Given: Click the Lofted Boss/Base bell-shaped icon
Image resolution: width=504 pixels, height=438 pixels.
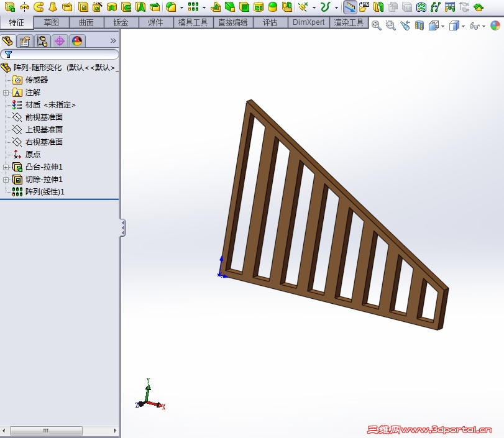Looking at the screenshot, I should pyautogui.click(x=53, y=7).
